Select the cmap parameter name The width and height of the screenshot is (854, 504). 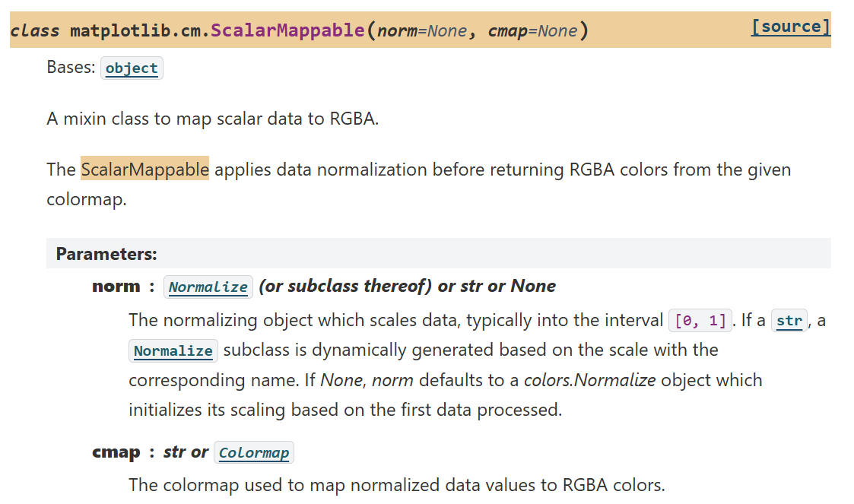point(116,452)
